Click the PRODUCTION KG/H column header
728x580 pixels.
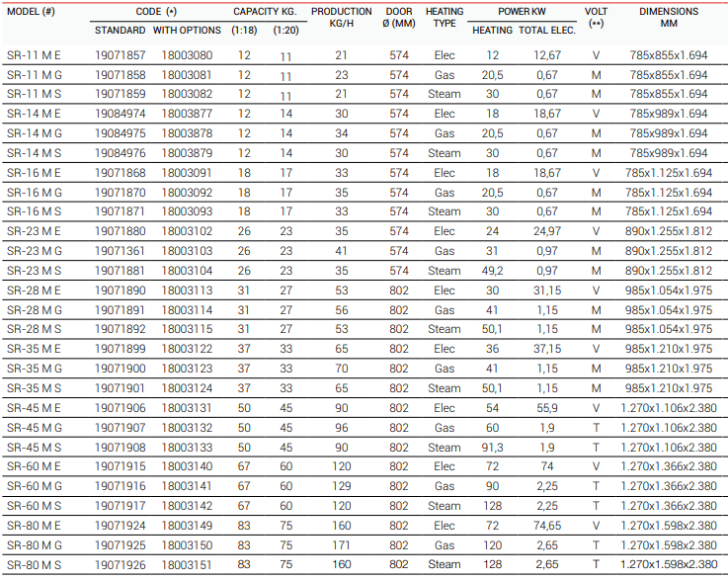(x=341, y=18)
